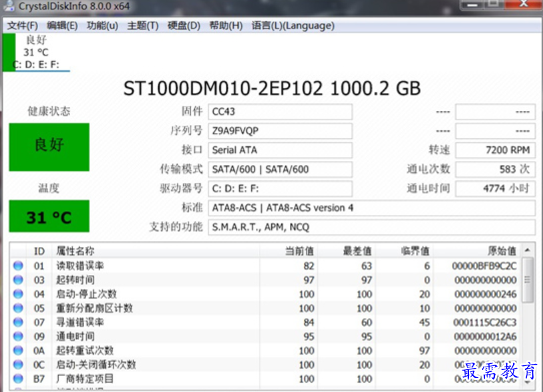
Task: Minimize the CrystalDiskInfo window
Action: [x=472, y=5]
